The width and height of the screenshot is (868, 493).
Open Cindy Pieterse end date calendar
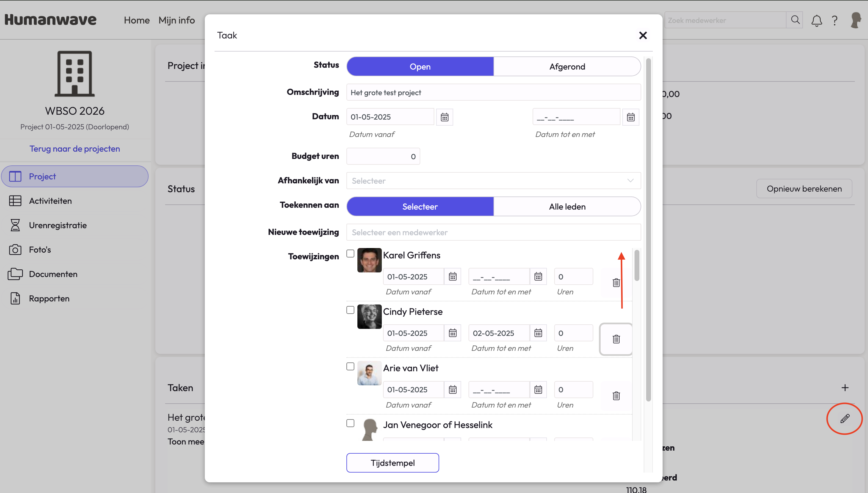[538, 333]
